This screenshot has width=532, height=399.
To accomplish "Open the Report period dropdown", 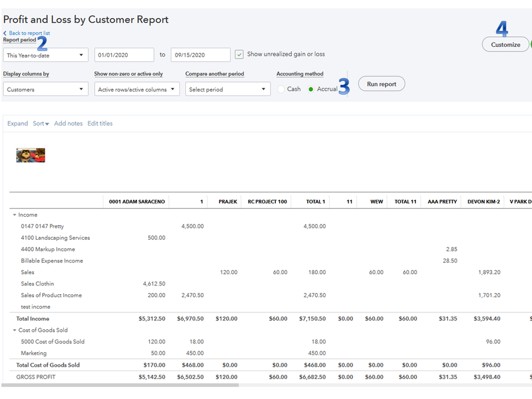I will click(45, 55).
